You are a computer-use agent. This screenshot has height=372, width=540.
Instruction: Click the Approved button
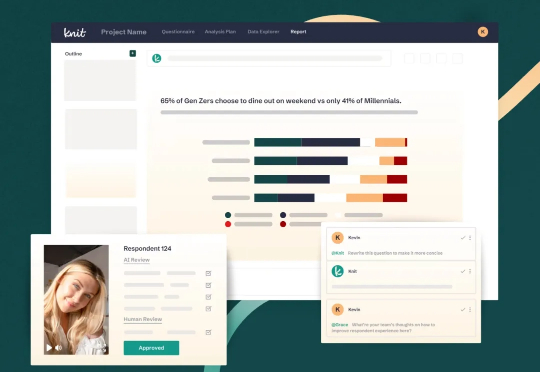pos(151,348)
